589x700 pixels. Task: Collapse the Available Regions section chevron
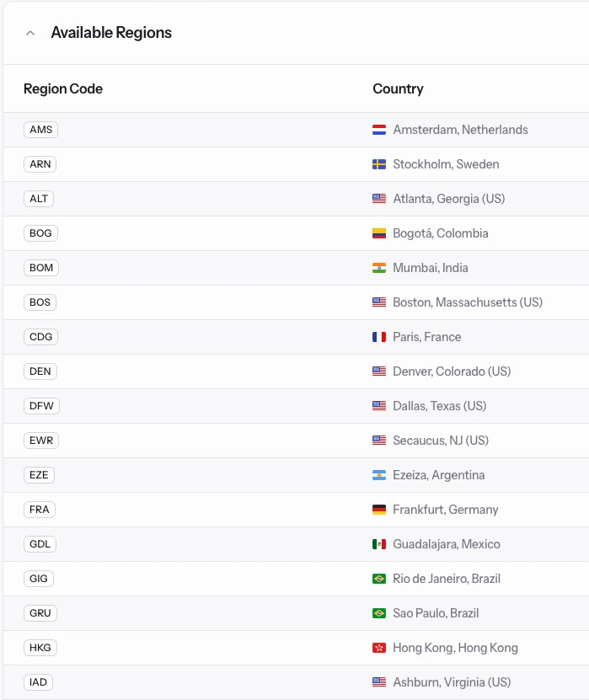(x=30, y=33)
